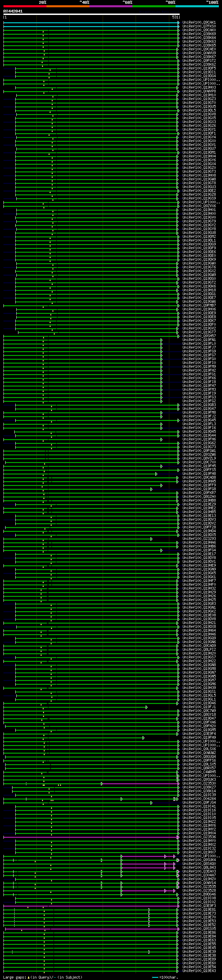222x980 pixels.
Task: Select the AV442041 query sequence label
Action: pyautogui.click(x=13, y=11)
